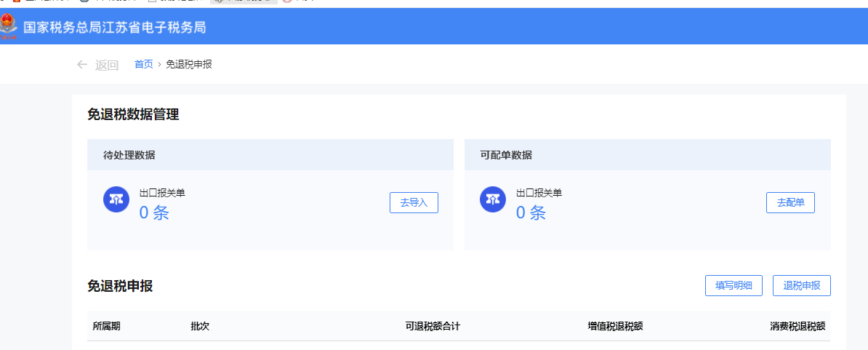Screen dimensions: 868x350
Task: Click the back arrow icon
Action: tap(82, 65)
